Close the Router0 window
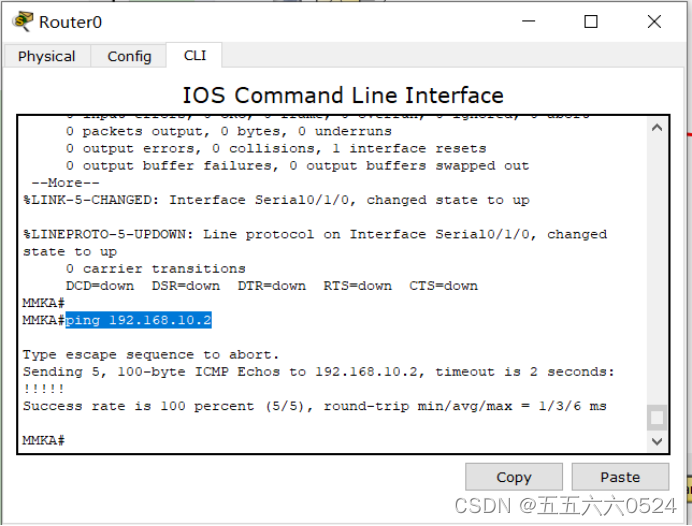The image size is (692, 526). (654, 21)
